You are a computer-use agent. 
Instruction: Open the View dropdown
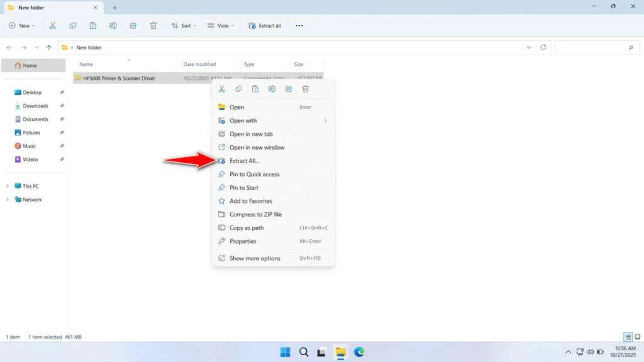click(x=221, y=25)
